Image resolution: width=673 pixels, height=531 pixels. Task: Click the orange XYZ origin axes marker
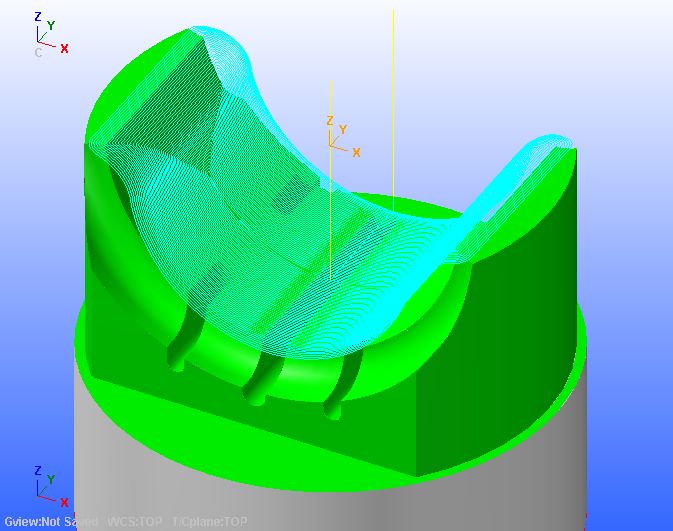coord(343,137)
